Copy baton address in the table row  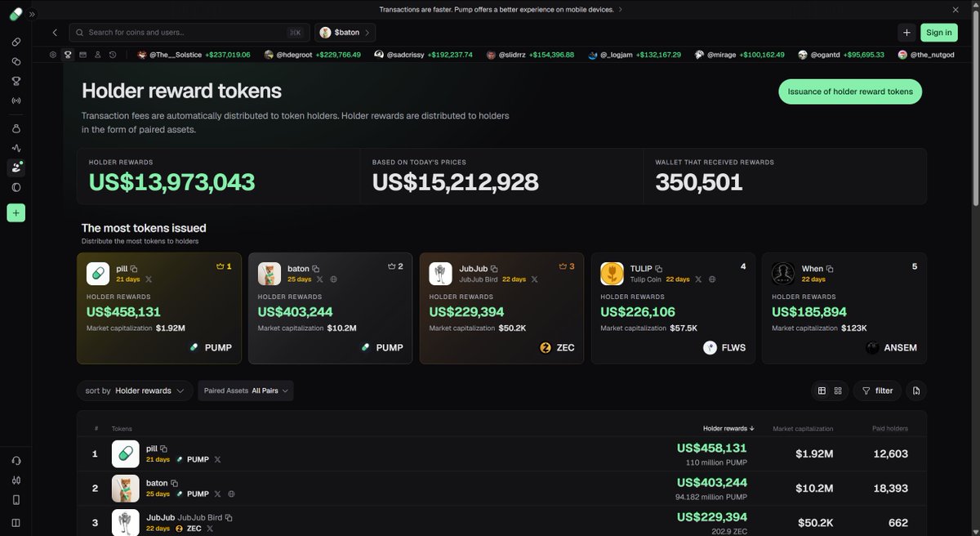175,483
